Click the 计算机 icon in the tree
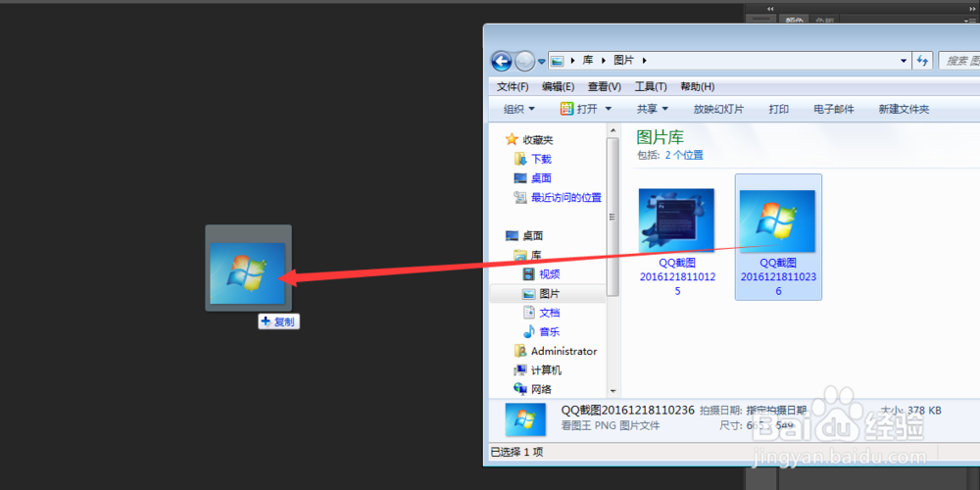 pyautogui.click(x=520, y=370)
